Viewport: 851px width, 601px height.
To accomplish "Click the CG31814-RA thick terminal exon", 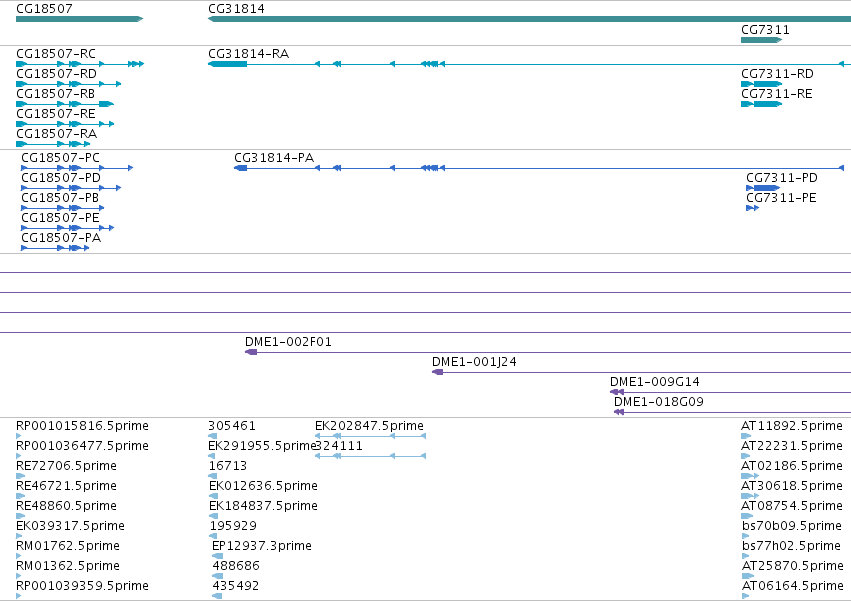I will click(x=227, y=64).
